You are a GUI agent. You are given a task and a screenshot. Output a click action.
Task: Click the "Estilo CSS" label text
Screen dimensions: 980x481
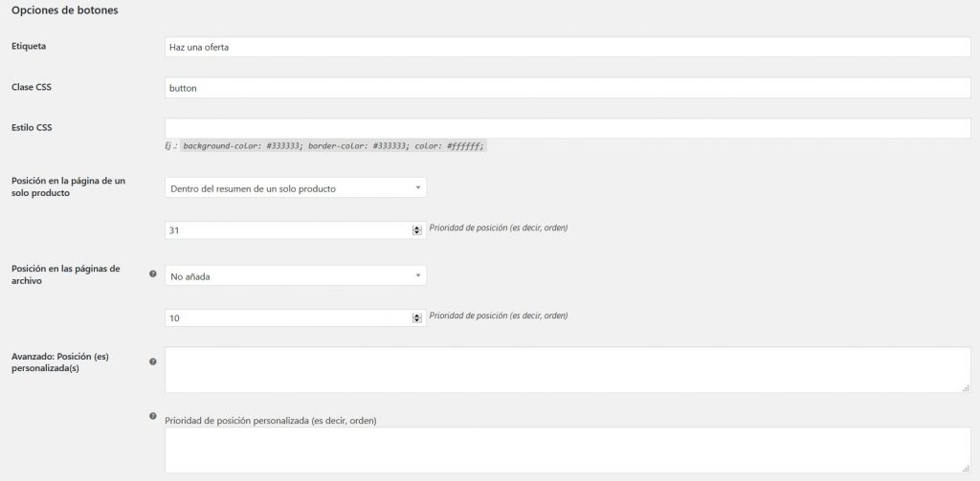coord(31,126)
